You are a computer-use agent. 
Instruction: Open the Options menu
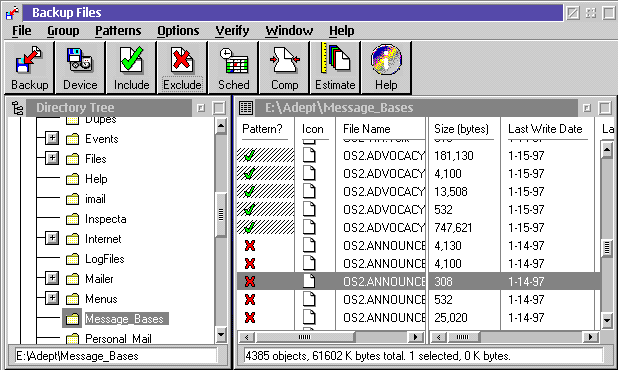[x=178, y=31]
